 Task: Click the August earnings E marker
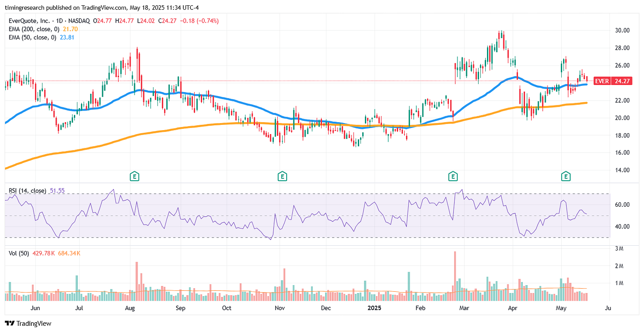[134, 177]
